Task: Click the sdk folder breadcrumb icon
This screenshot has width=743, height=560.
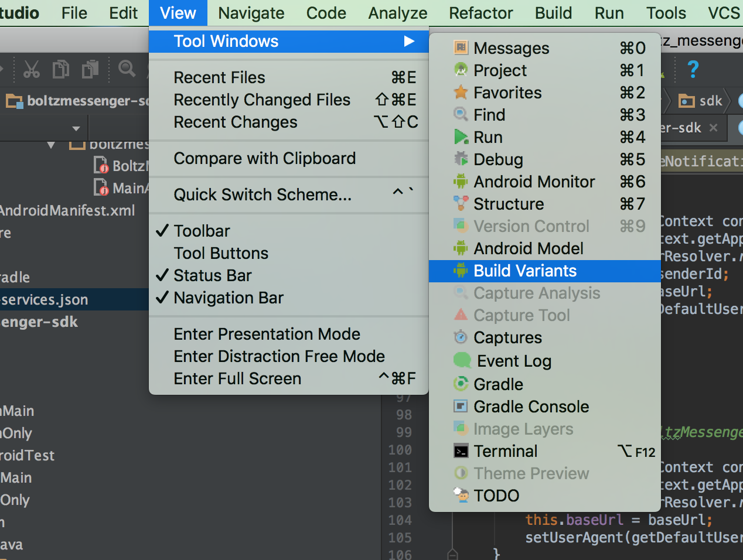Action: point(686,101)
